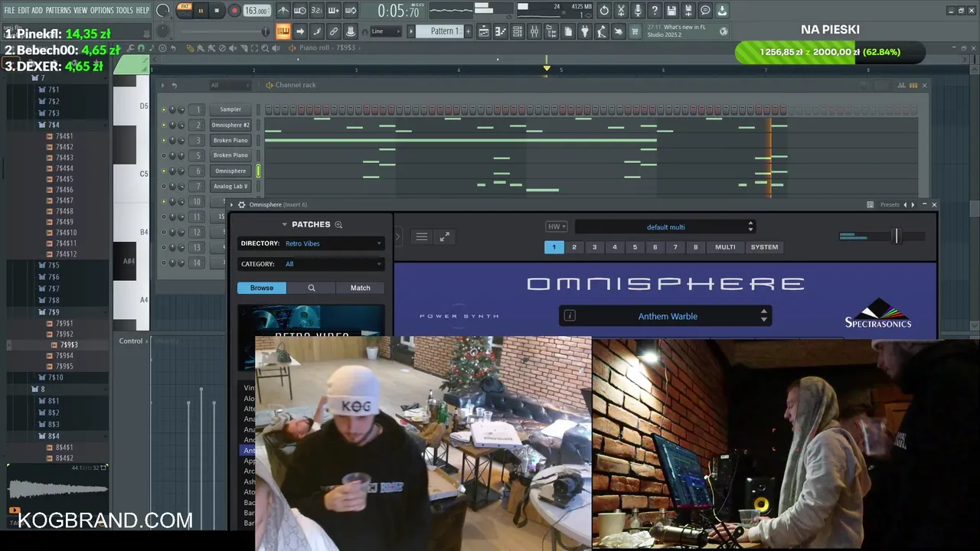Toggle mute LED on first Broken Piano channel

coord(163,140)
